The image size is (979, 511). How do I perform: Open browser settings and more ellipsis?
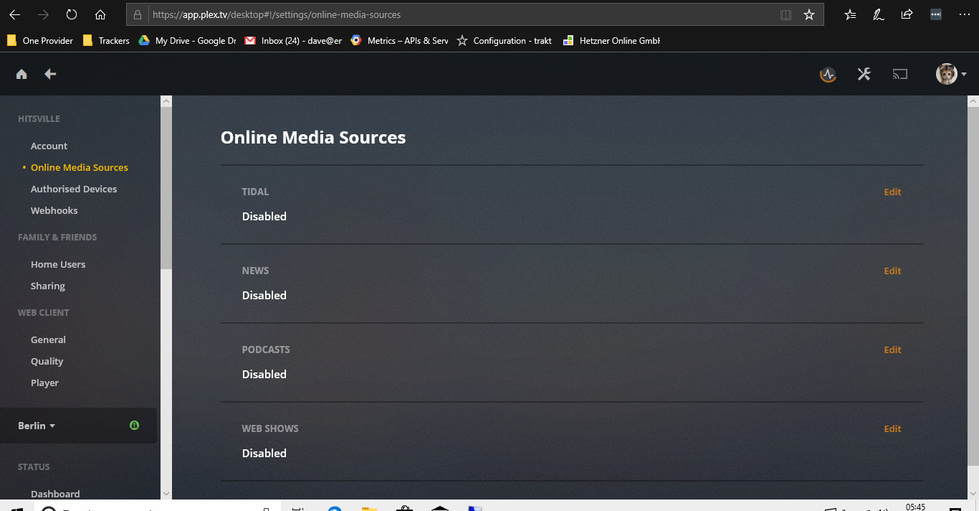964,14
